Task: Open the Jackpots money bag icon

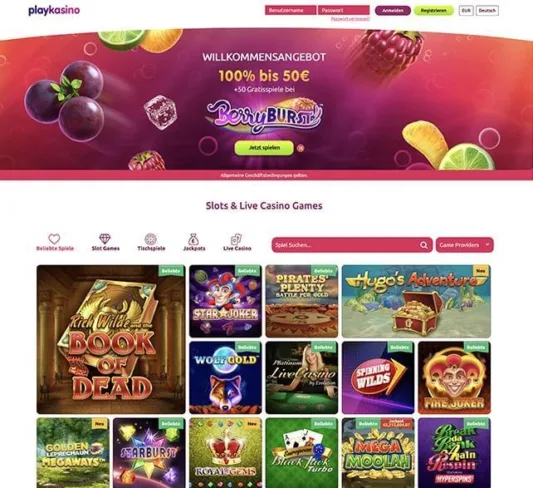Action: [x=194, y=239]
